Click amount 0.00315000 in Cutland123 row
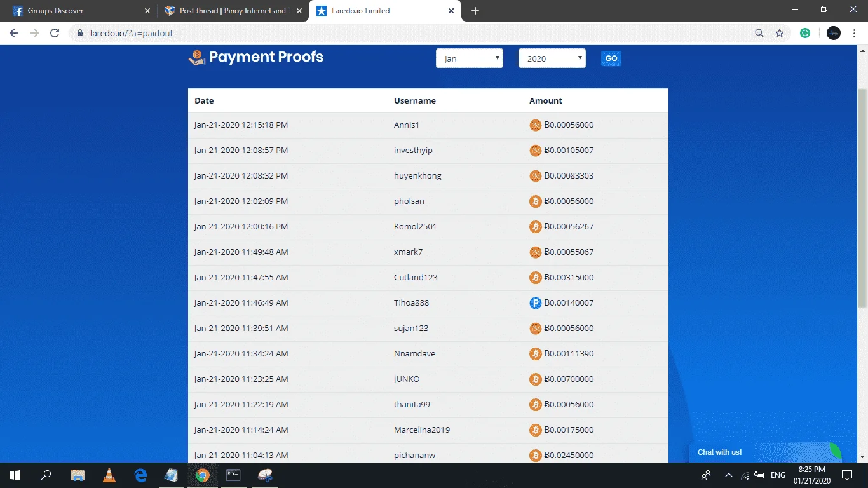The image size is (868, 488). 569,278
